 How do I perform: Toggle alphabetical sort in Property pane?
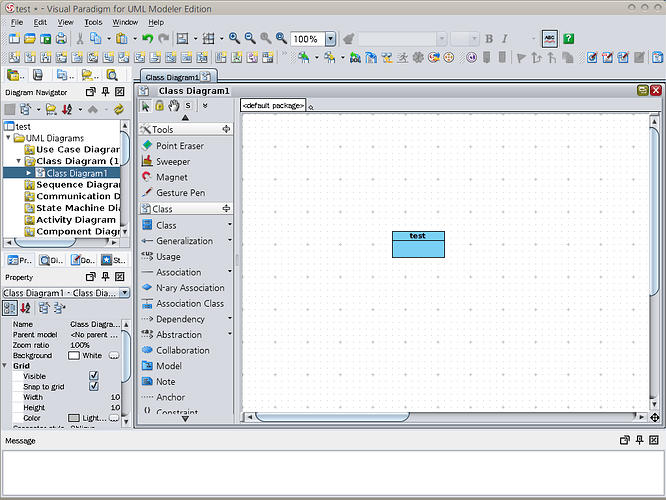coord(25,308)
